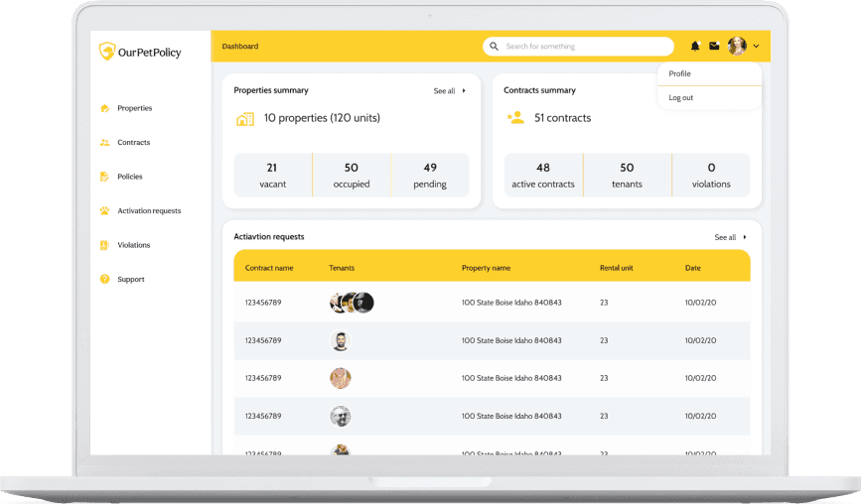Screen dimensions: 862x504
Task: Click the Contracts people icon in sidebar
Action: pos(104,142)
